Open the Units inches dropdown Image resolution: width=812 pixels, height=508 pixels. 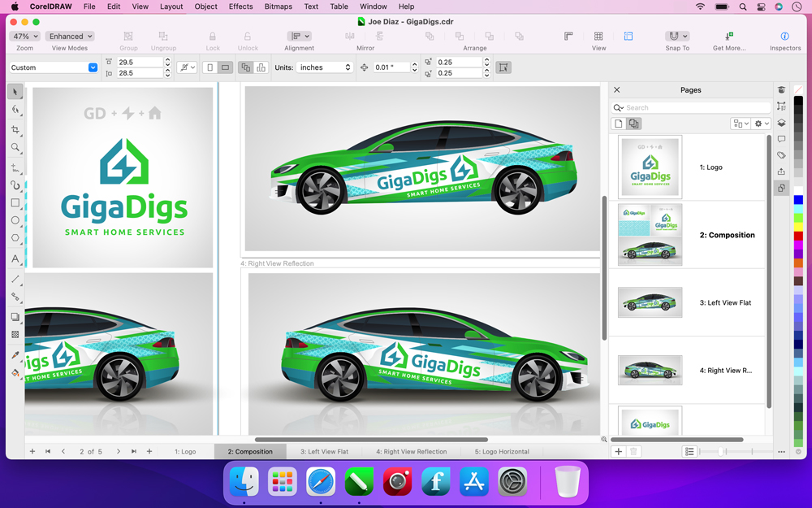pos(324,67)
